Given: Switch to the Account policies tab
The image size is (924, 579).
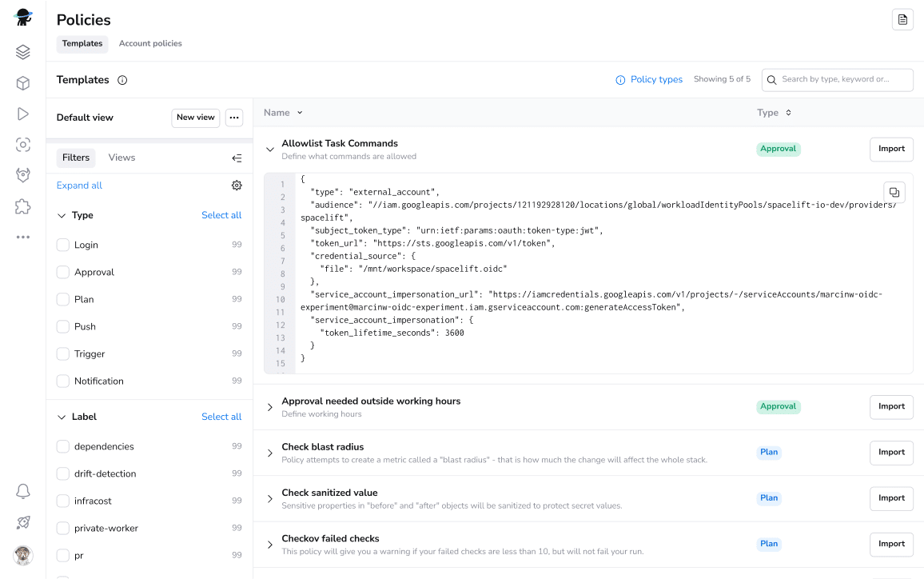Looking at the screenshot, I should pyautogui.click(x=150, y=44).
